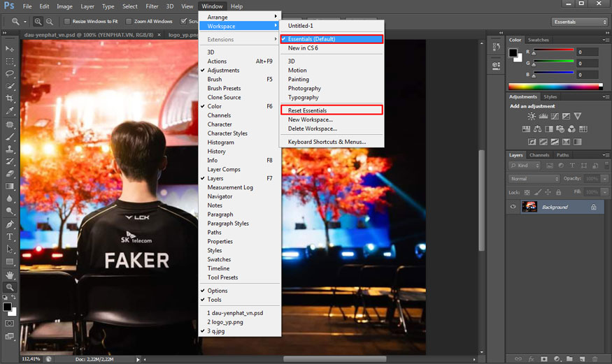
Task: Expand the Arrange submenu
Action: tap(240, 17)
